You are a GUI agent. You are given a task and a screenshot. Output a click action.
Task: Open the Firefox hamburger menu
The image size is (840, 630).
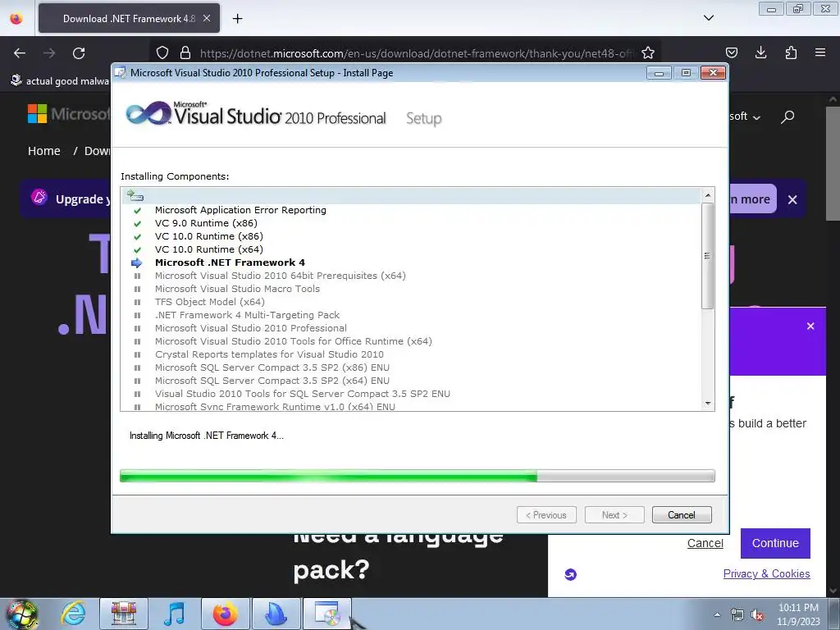point(820,52)
